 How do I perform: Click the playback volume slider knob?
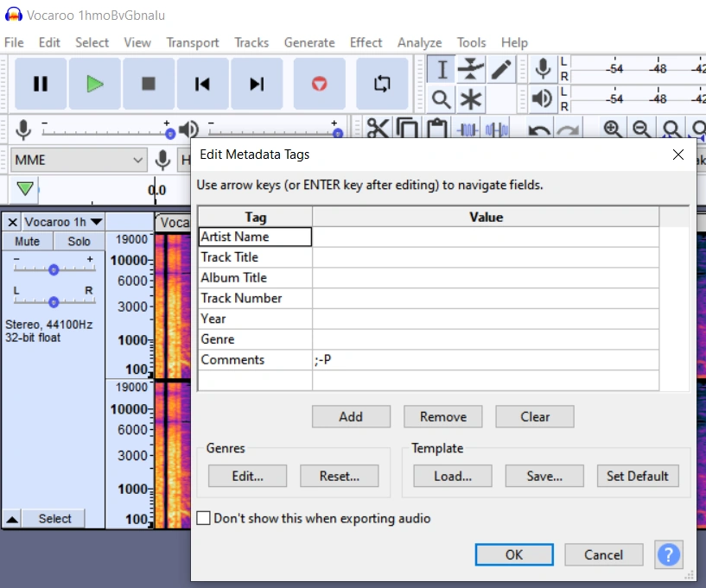coord(338,134)
